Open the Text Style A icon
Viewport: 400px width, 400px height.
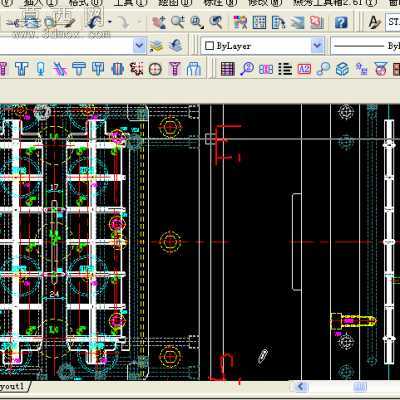[375, 22]
